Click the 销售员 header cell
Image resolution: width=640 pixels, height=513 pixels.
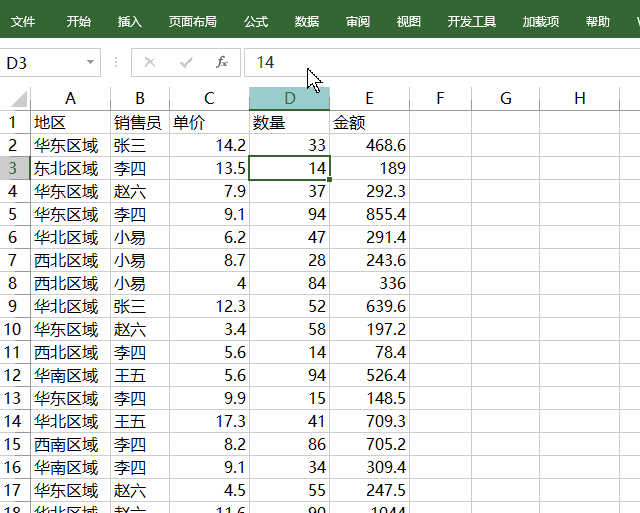[140, 122]
